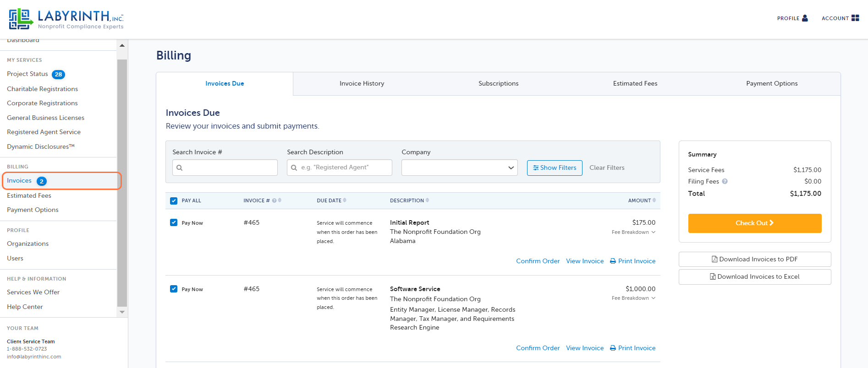Click Download Invoices to PDF
This screenshot has height=368, width=868.
(755, 259)
